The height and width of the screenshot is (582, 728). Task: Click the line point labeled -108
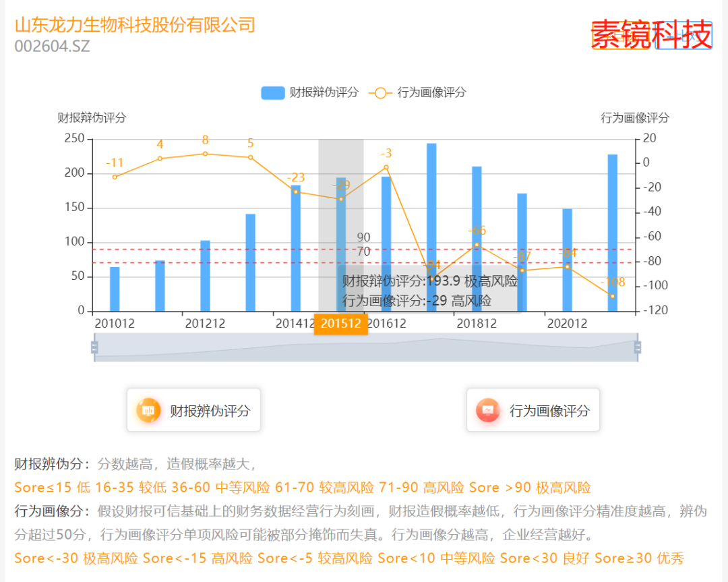[612, 296]
